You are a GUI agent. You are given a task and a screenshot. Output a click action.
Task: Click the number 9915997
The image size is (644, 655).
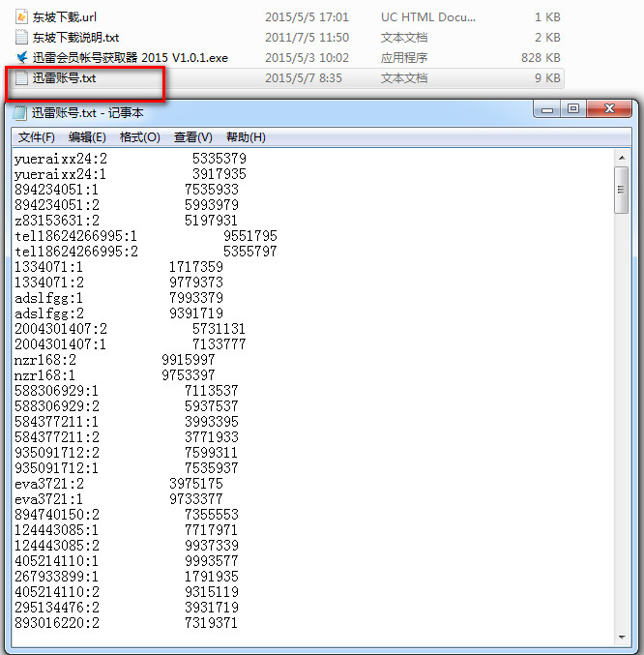tap(189, 360)
